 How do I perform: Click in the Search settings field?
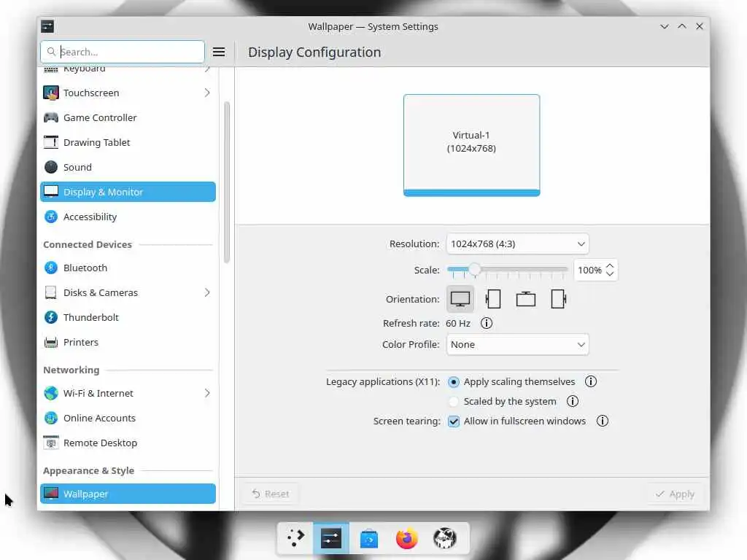click(123, 52)
